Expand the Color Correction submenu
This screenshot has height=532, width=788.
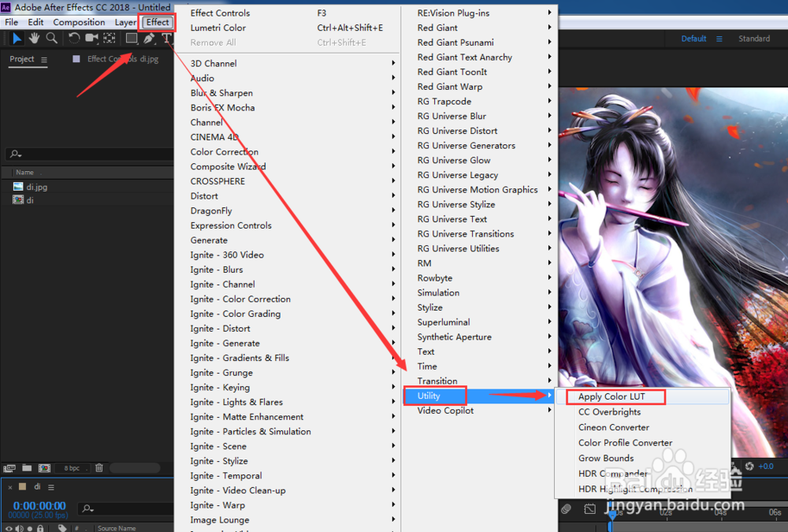pyautogui.click(x=292, y=152)
